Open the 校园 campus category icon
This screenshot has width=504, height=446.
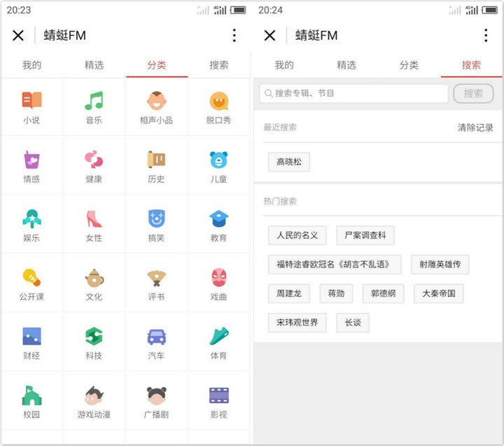click(x=31, y=395)
